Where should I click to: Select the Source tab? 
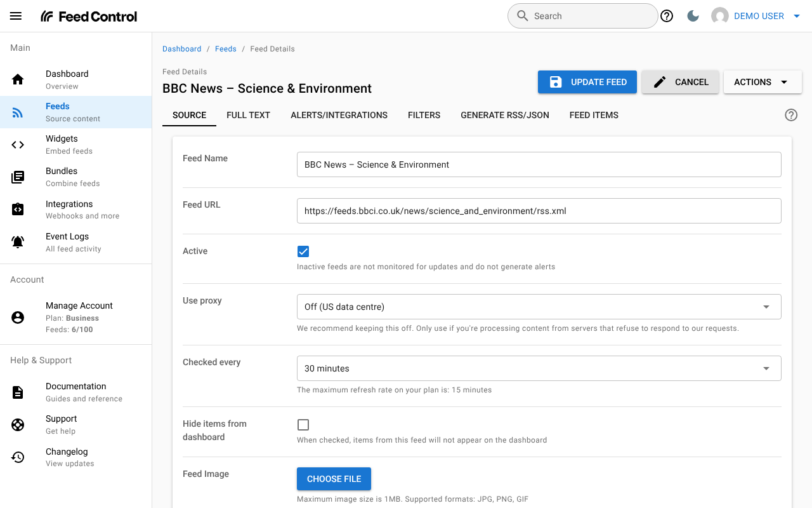(x=190, y=115)
